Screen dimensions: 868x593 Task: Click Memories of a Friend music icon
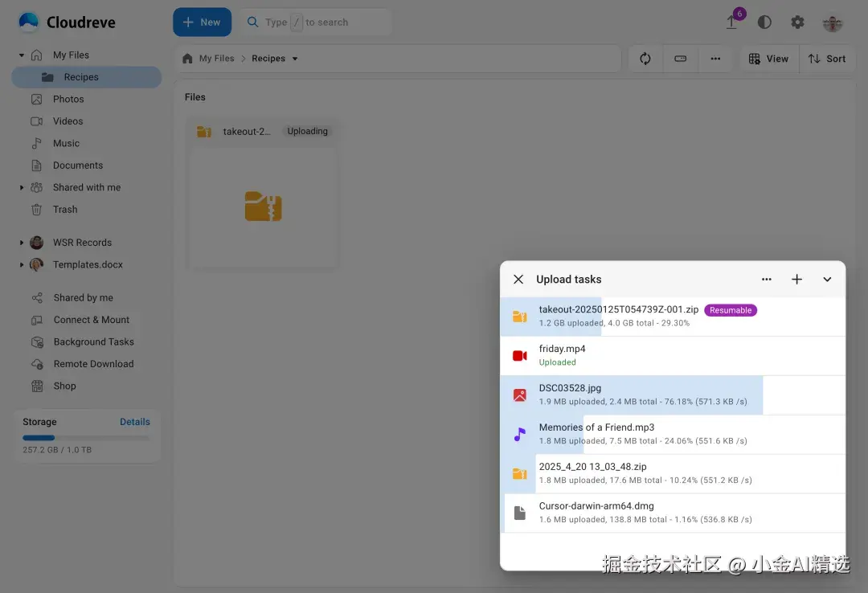click(x=519, y=435)
